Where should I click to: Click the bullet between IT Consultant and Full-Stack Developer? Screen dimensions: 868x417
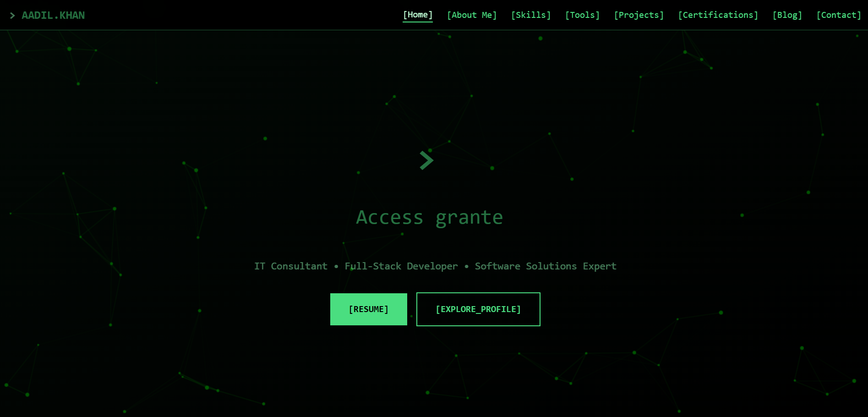pos(336,266)
